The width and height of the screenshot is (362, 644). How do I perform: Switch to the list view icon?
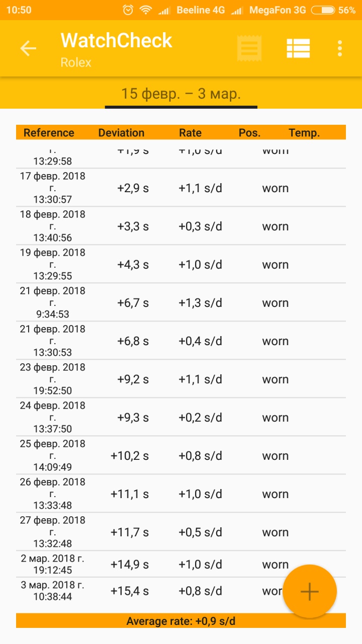point(298,48)
